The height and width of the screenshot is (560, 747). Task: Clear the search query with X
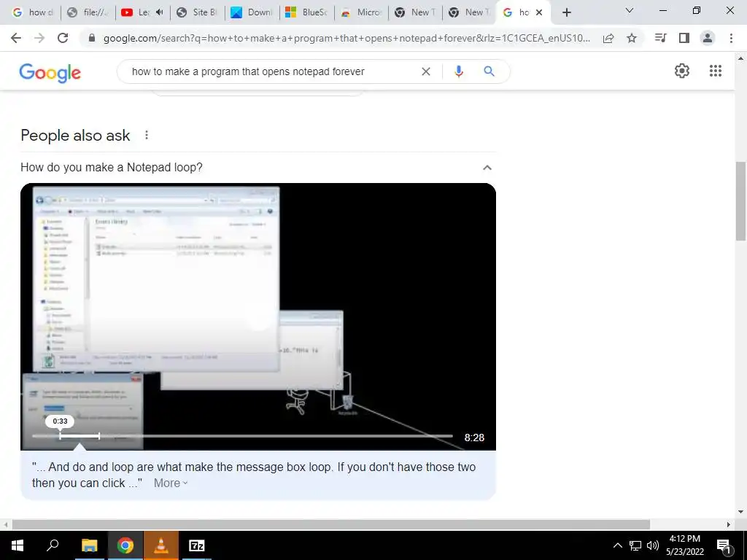click(426, 71)
